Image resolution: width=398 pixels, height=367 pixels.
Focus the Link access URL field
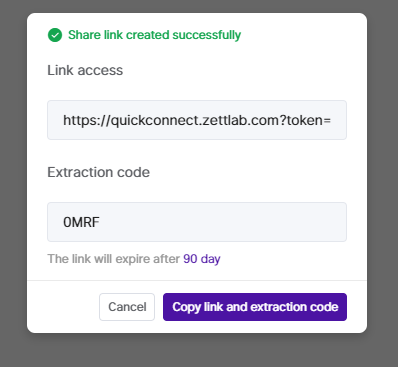pyautogui.click(x=197, y=120)
